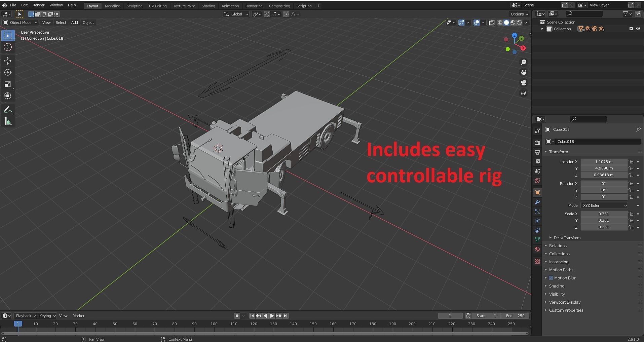Screen dimensions: 644x342
Task: Open rotation Mode XYZ Euler dropdown
Action: 604,205
